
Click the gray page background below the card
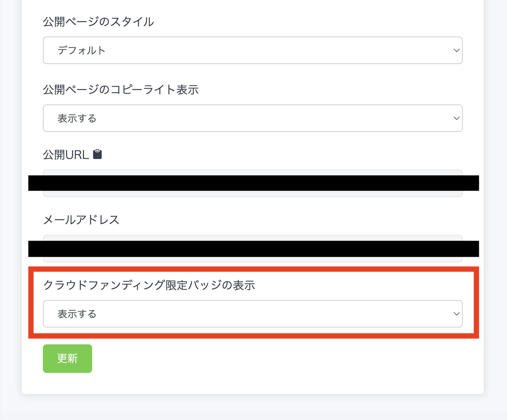point(253,408)
